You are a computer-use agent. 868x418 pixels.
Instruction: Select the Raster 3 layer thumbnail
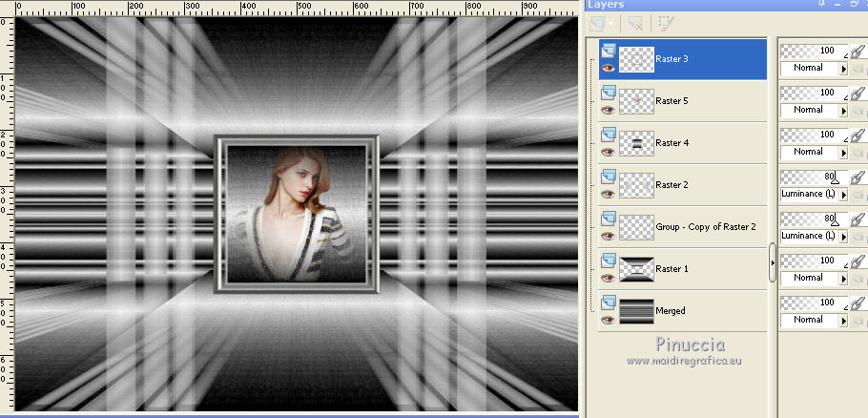click(636, 59)
